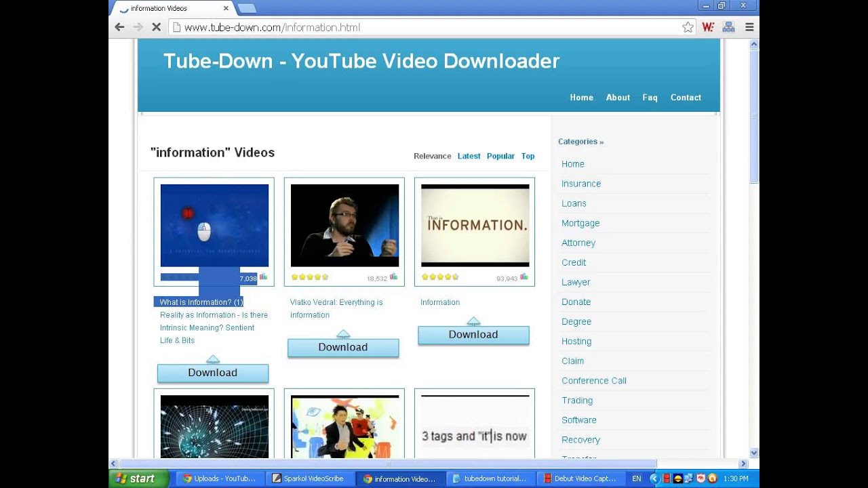Click the 3 tags video thumbnail

click(x=475, y=426)
